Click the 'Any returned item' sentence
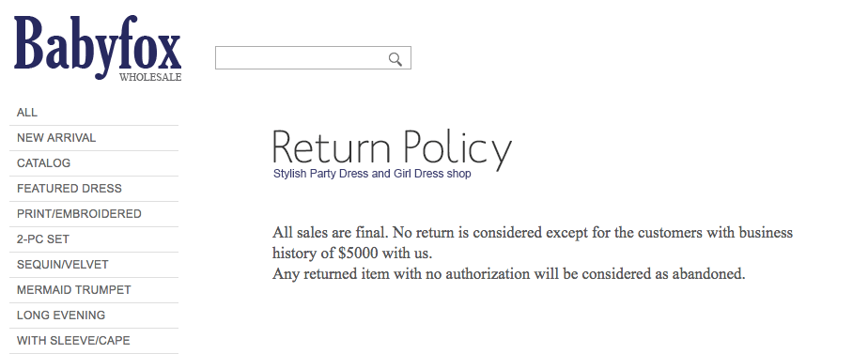The image size is (868, 354). coord(509,274)
